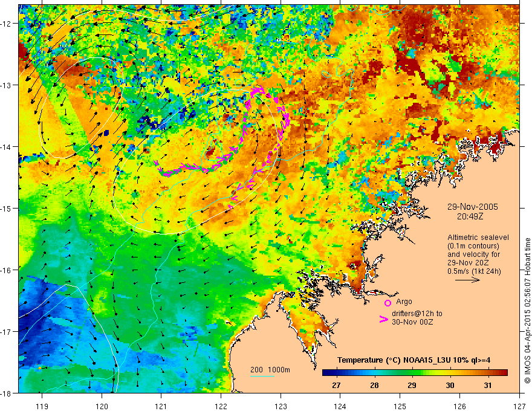Image resolution: width=532 pixels, height=411 pixels.
Task: Click the longitude axis label 124
Action: click(340, 406)
